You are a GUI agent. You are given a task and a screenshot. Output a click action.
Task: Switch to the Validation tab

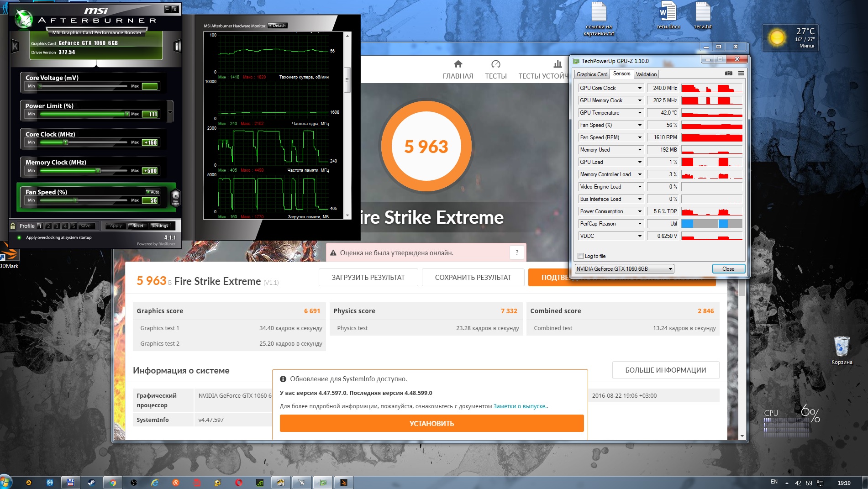point(646,74)
